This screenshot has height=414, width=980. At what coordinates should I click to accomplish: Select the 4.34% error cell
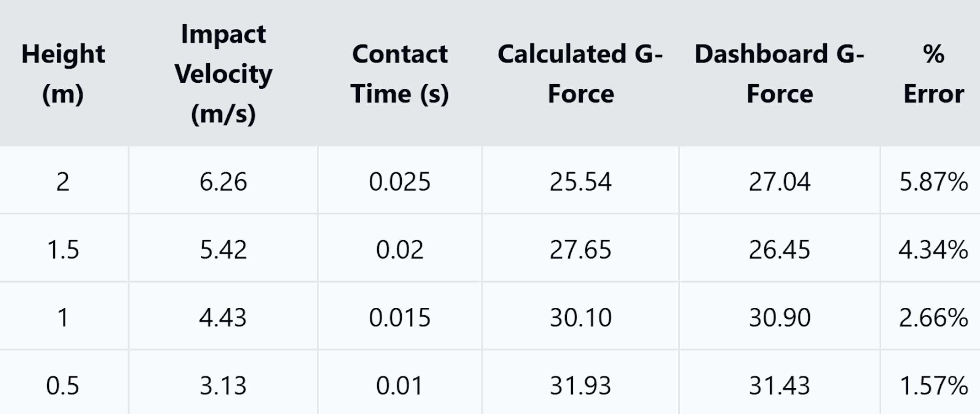(934, 250)
